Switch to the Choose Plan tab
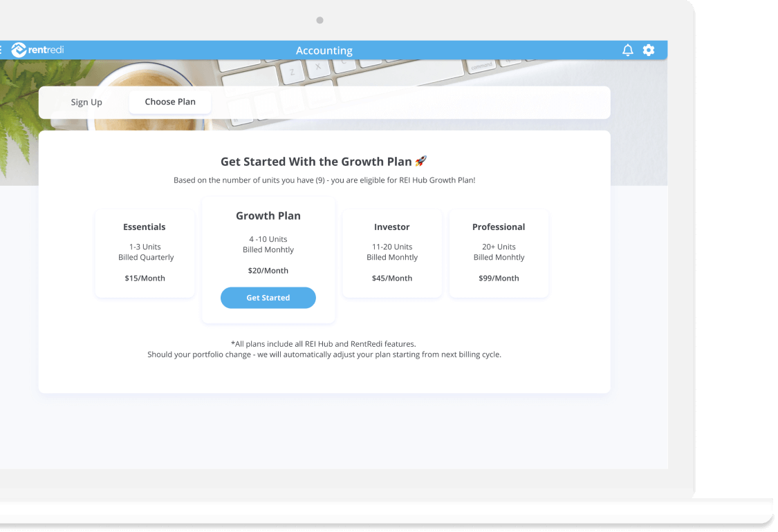Viewport: 778px width, 532px height. click(x=170, y=102)
